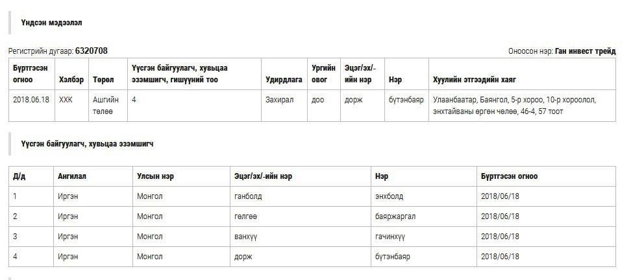Click the Төрөл column header
The height and width of the screenshot is (280, 644).
click(x=103, y=80)
